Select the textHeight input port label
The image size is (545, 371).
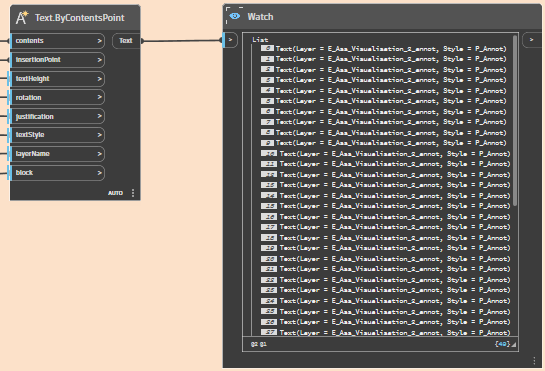click(33, 79)
